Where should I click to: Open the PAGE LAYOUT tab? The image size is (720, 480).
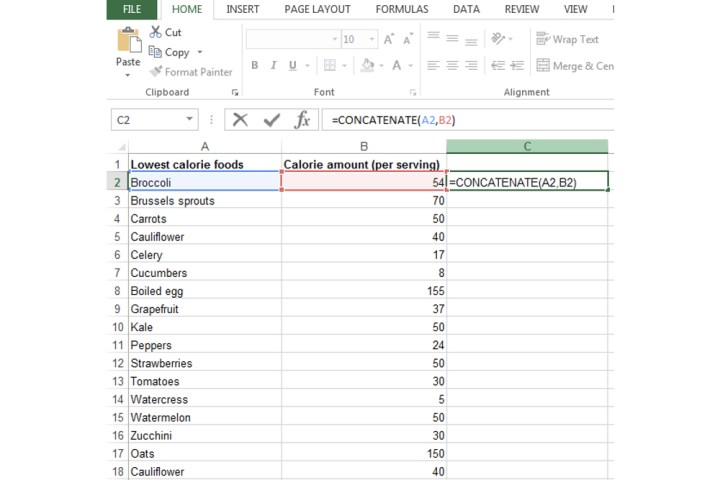317,9
